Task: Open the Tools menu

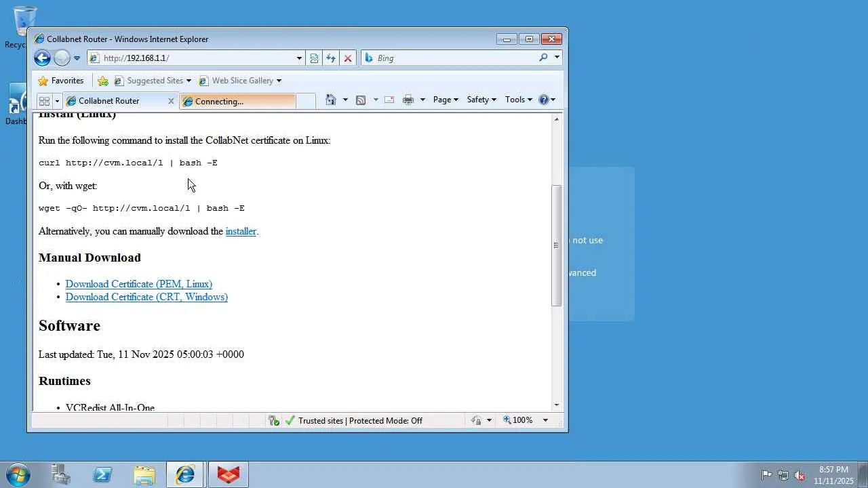Action: pyautogui.click(x=519, y=100)
